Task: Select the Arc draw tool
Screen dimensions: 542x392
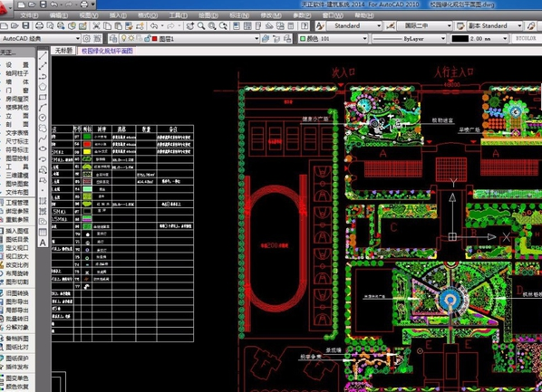Action: tap(43, 108)
